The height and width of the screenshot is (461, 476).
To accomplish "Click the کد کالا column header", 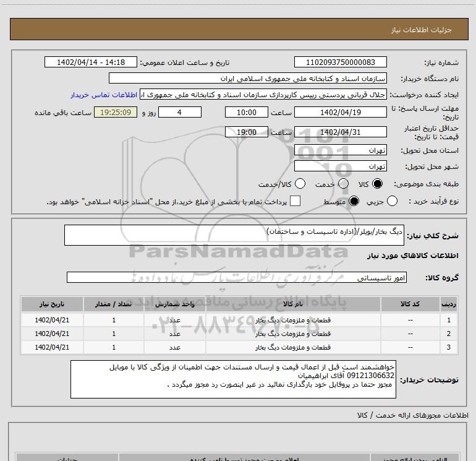I will (410, 304).
